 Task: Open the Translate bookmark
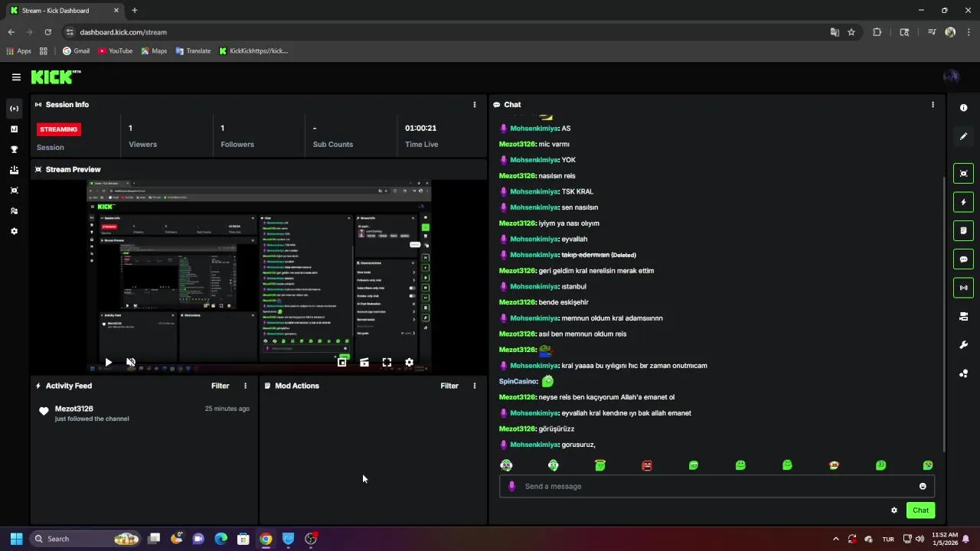[x=193, y=51]
